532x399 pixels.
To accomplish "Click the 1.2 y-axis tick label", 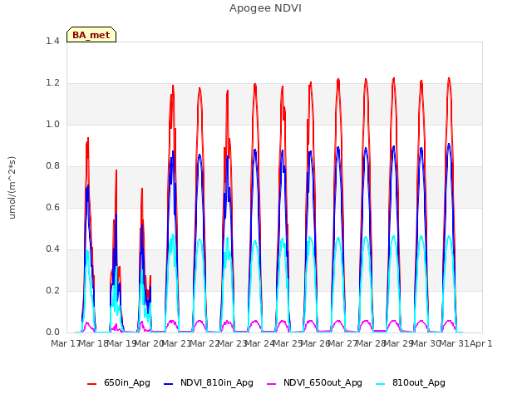I will (x=52, y=83).
